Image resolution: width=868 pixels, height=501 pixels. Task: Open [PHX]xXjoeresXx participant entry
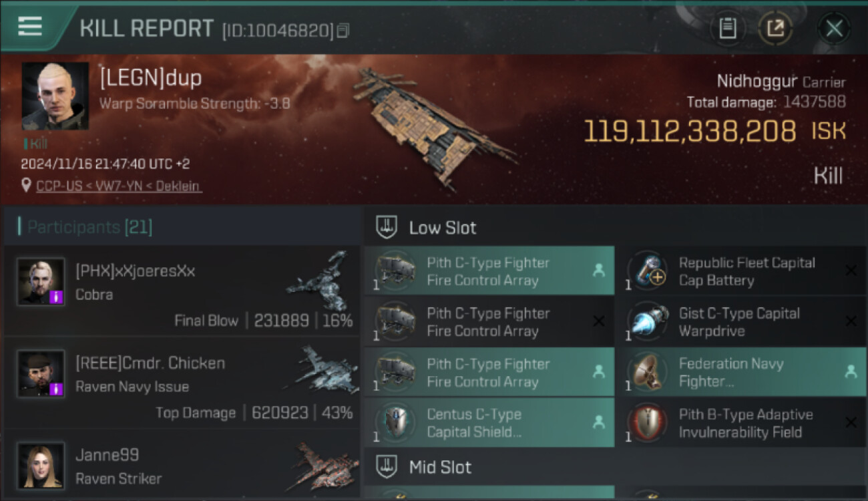coord(182,291)
